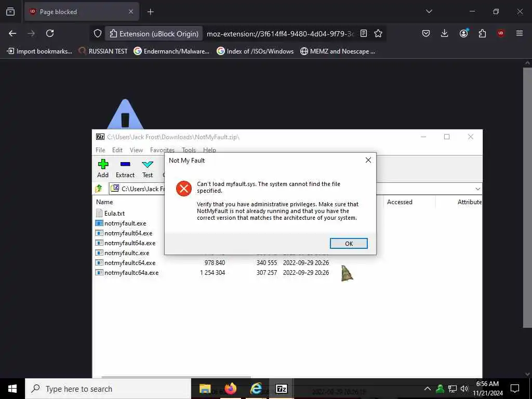Expand the 7-Zip address path dropdown
Screen dimensions: 532x399
[478, 189]
